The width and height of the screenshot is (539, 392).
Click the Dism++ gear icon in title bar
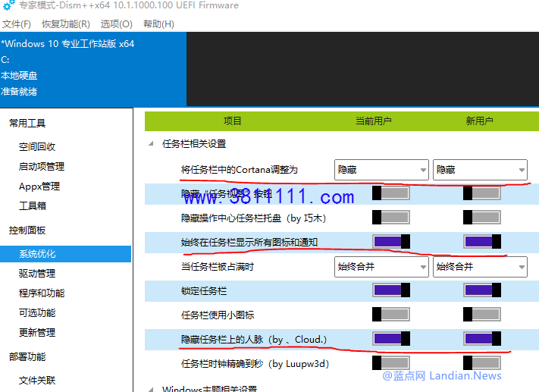[8, 5]
